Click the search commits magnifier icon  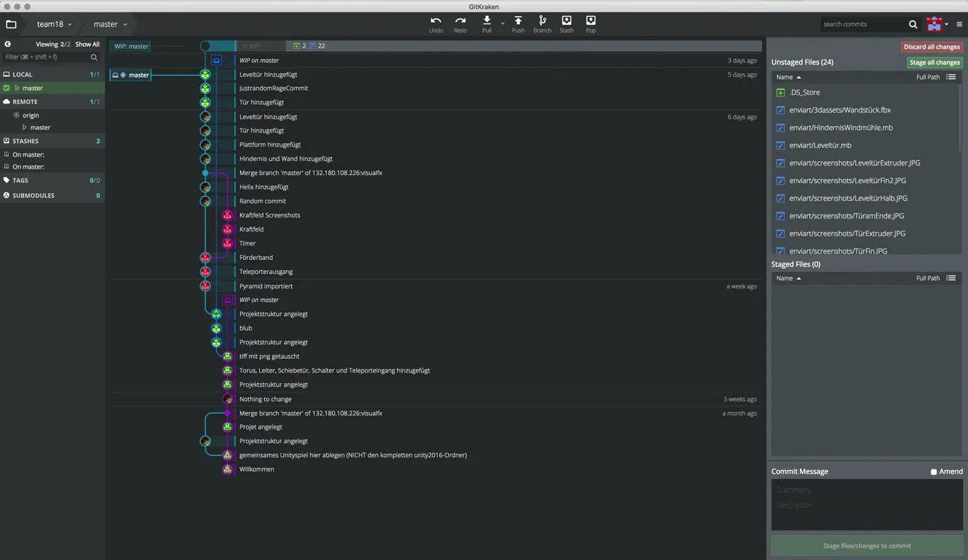[x=913, y=24]
